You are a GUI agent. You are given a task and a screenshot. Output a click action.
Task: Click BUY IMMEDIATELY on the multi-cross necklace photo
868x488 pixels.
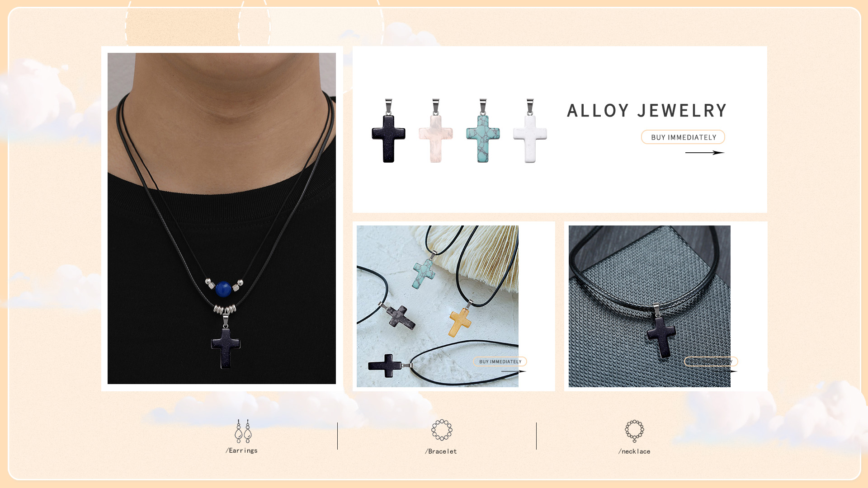coord(500,361)
